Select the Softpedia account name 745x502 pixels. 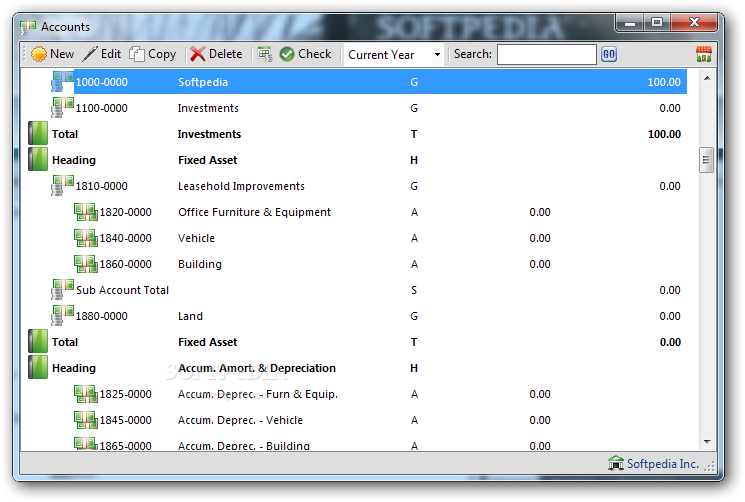point(203,82)
